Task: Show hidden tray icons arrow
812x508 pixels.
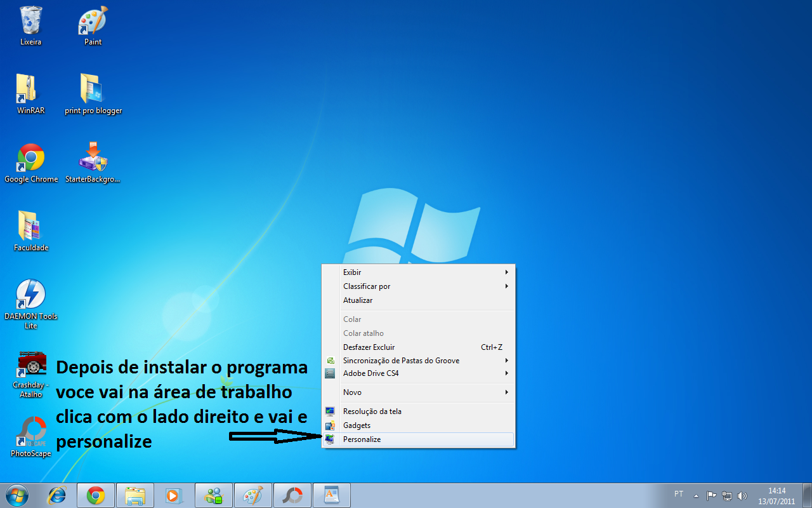Action: point(696,495)
